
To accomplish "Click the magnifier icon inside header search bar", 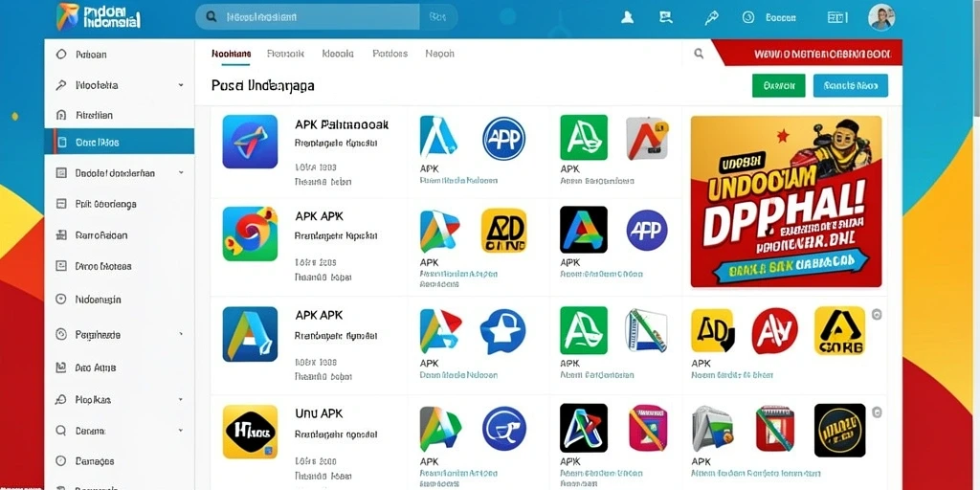I will click(x=212, y=17).
